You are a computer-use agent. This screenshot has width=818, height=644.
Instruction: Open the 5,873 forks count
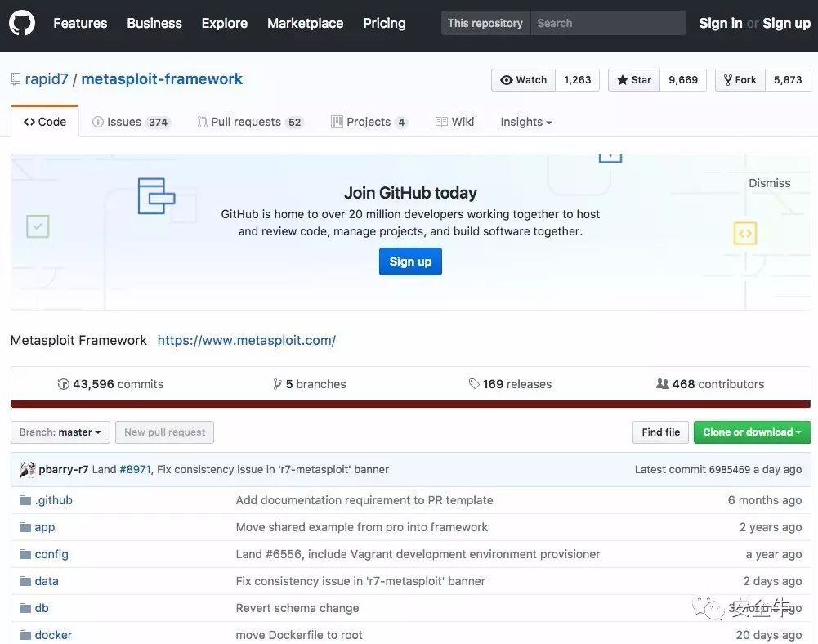click(788, 80)
